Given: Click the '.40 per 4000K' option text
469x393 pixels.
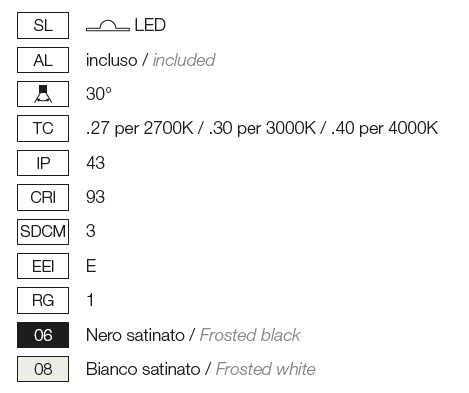Looking at the screenshot, I should pos(384,128).
